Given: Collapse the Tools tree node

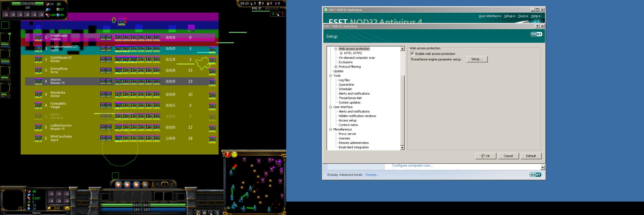Looking at the screenshot, I should tap(331, 76).
